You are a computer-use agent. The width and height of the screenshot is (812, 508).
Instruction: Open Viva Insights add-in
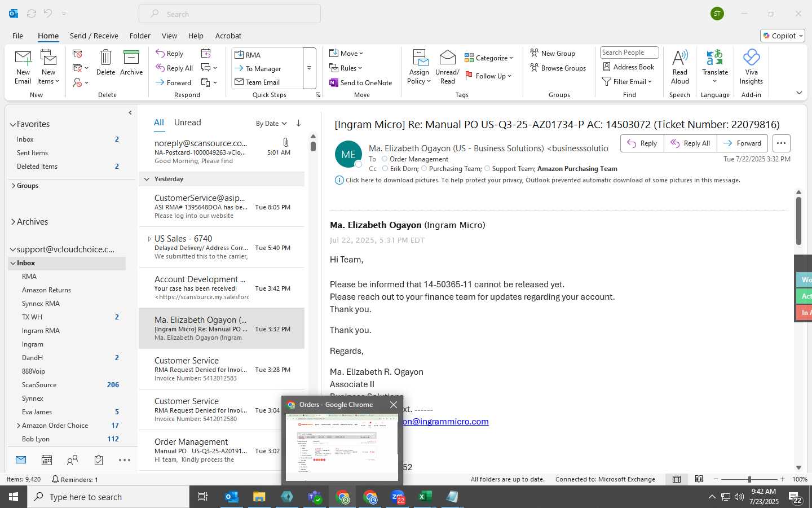(751, 67)
